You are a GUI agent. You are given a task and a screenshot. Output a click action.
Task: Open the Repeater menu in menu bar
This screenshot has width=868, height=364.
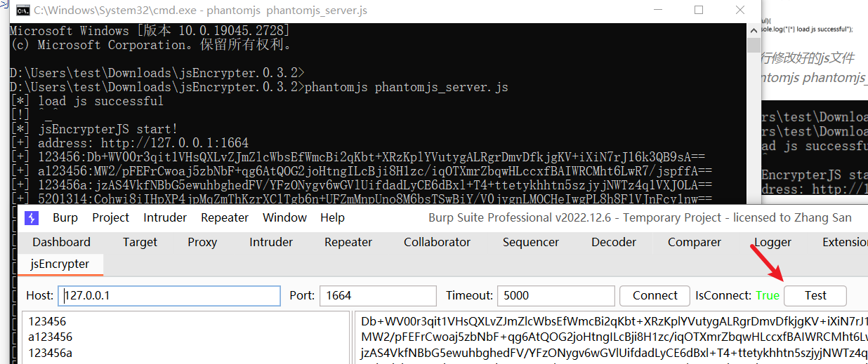(225, 217)
